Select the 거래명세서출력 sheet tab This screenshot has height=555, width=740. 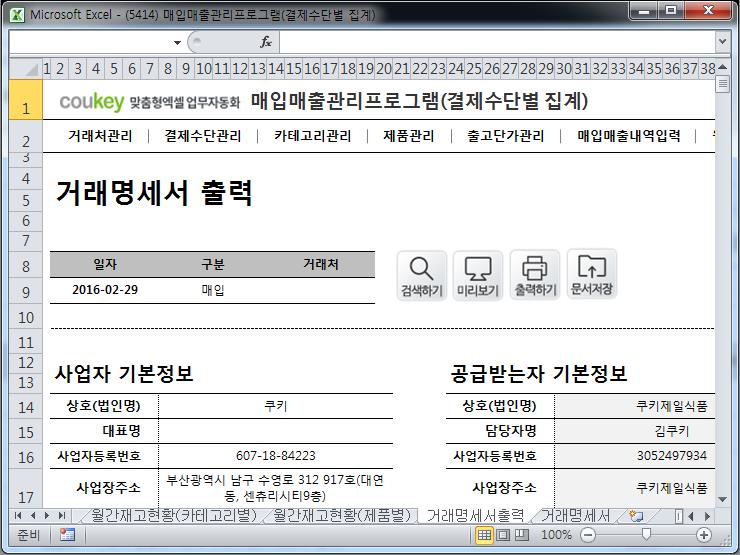[x=475, y=515]
